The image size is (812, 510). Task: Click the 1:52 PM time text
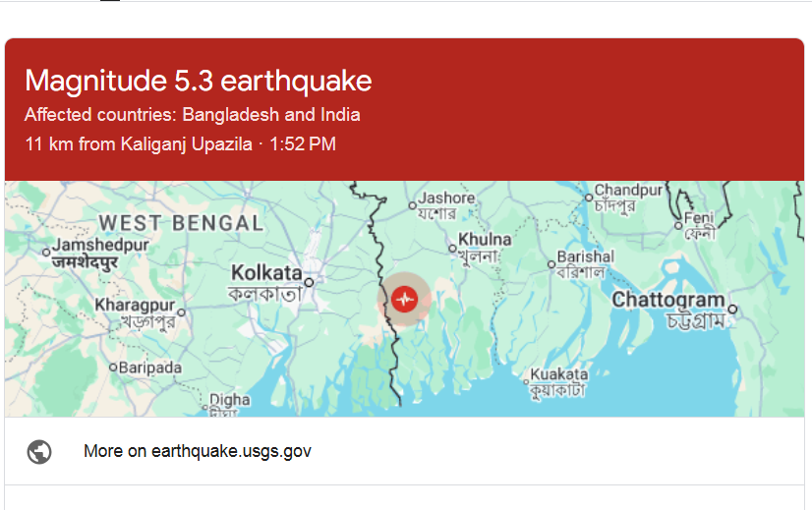point(303,144)
